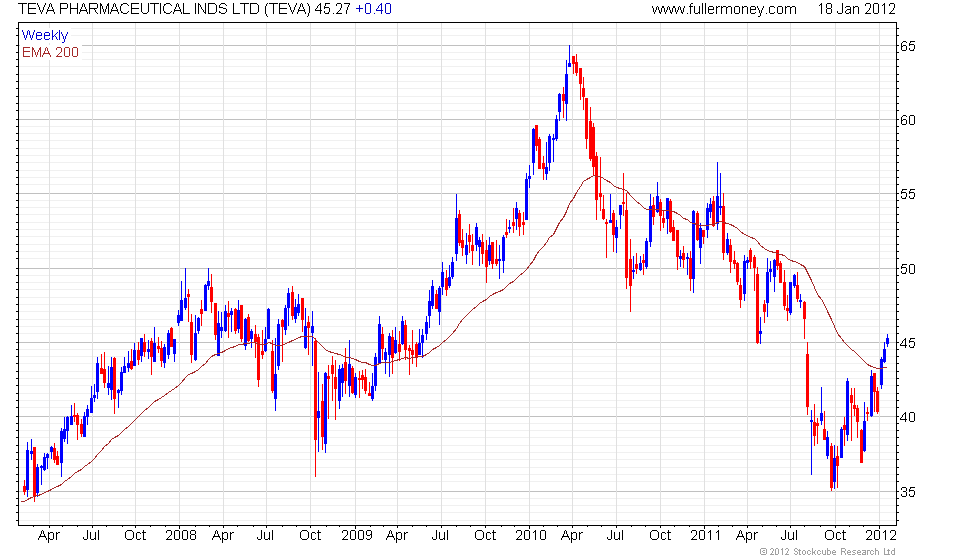This screenshot has width=980, height=560.
Task: Click the 18 Jan 2012 date
Action: [x=856, y=9]
